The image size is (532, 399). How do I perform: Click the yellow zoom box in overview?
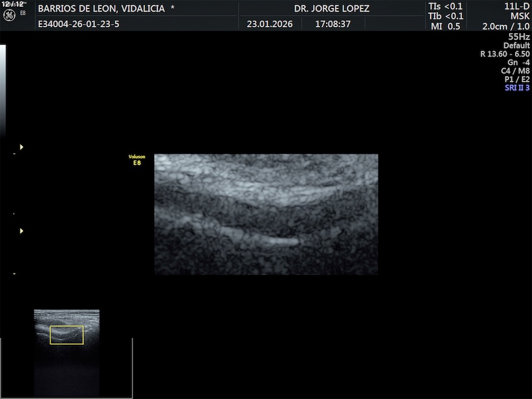click(x=66, y=335)
